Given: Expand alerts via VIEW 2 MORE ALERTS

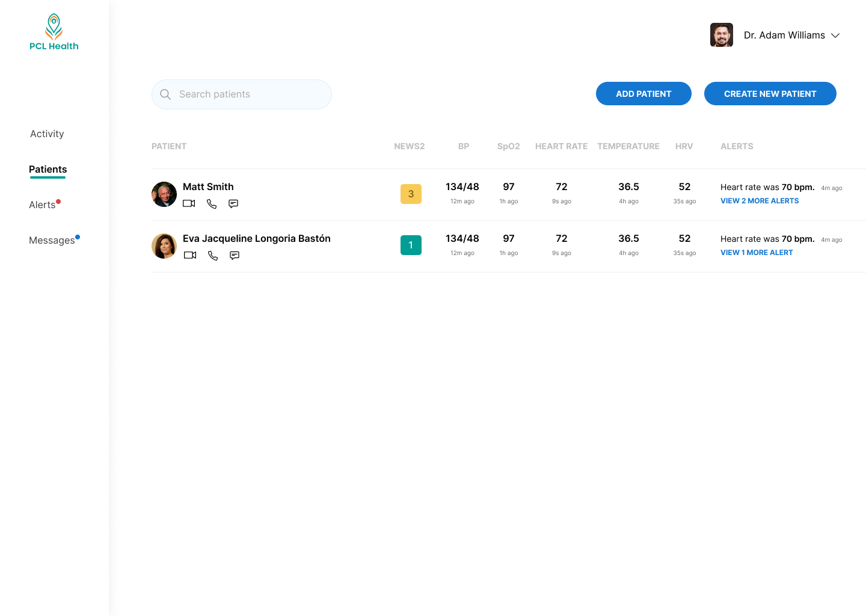Looking at the screenshot, I should [x=760, y=200].
